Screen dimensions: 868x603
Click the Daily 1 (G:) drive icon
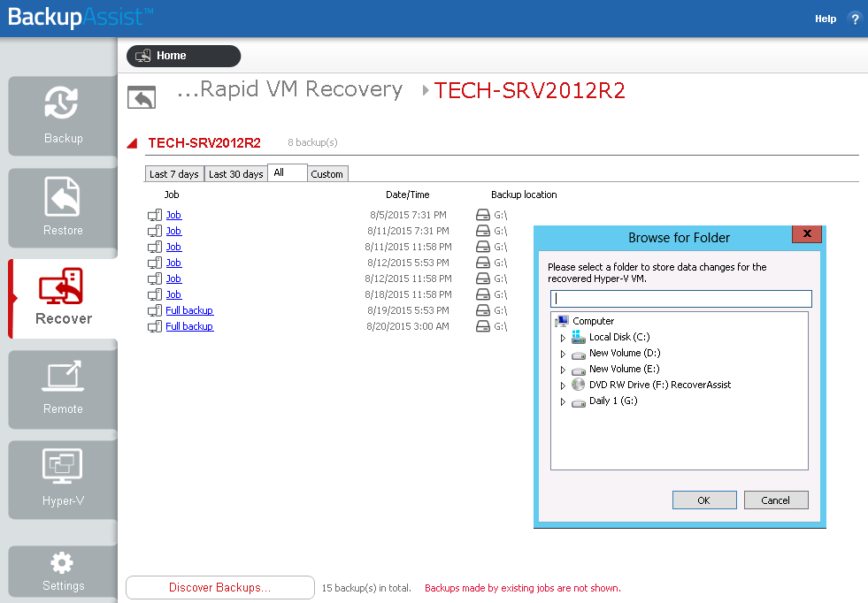[579, 403]
